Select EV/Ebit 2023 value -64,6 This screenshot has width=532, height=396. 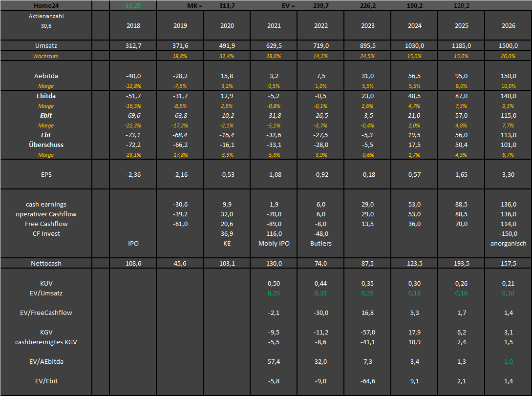367,381
